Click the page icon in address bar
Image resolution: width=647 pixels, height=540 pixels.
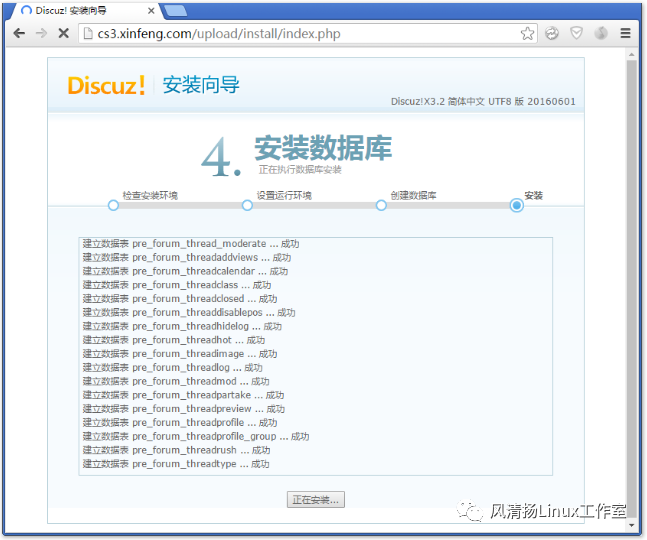87,33
